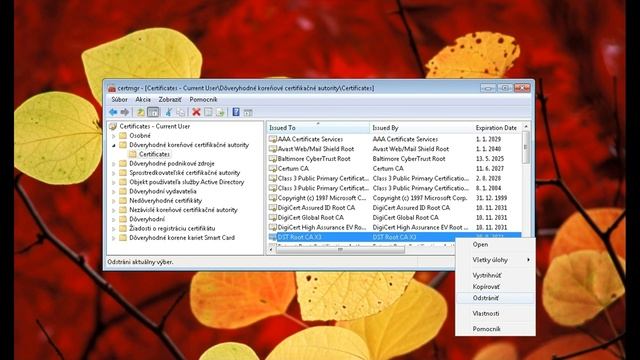The image size is (640, 360).
Task: Select the Dôveryhodní tree folder
Action: point(147,219)
